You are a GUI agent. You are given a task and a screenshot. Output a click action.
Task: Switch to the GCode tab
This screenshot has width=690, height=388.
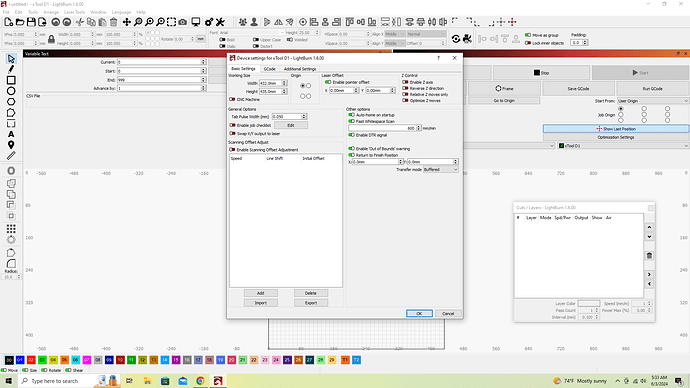pos(269,69)
